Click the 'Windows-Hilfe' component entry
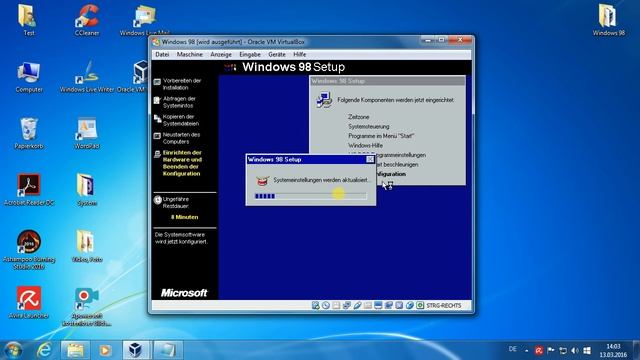This screenshot has width=640, height=360. point(365,145)
